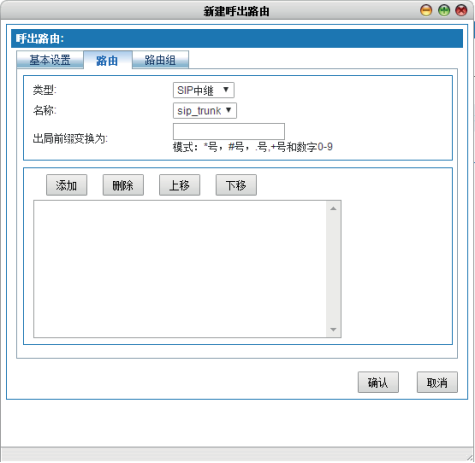The width and height of the screenshot is (475, 463).
Task: Select the 路由 tab
Action: [x=107, y=60]
